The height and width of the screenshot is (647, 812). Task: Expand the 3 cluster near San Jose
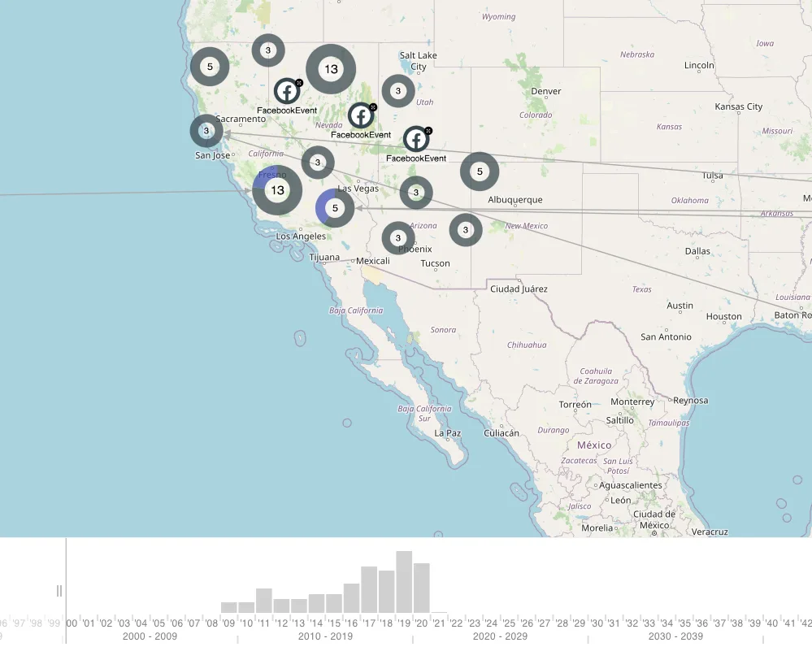click(x=206, y=131)
